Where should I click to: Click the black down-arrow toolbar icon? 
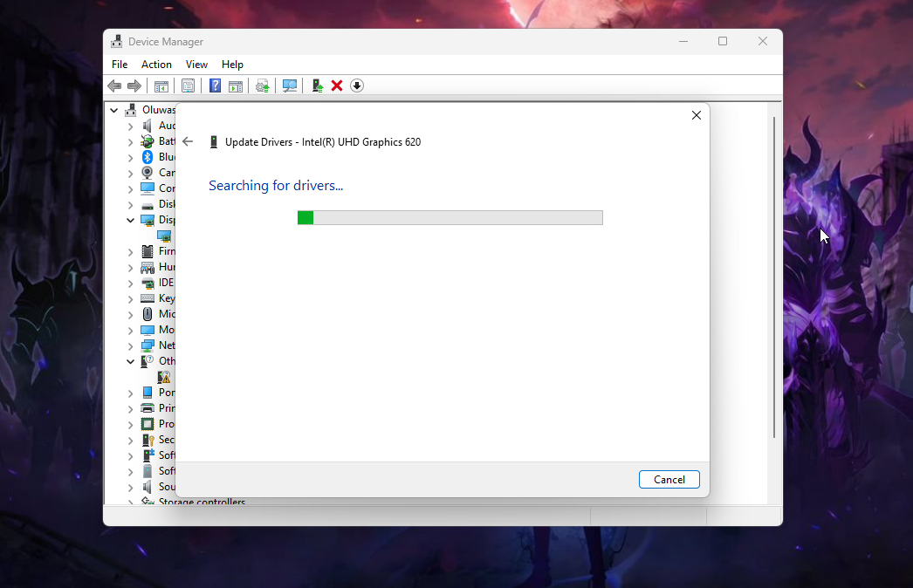click(x=357, y=85)
